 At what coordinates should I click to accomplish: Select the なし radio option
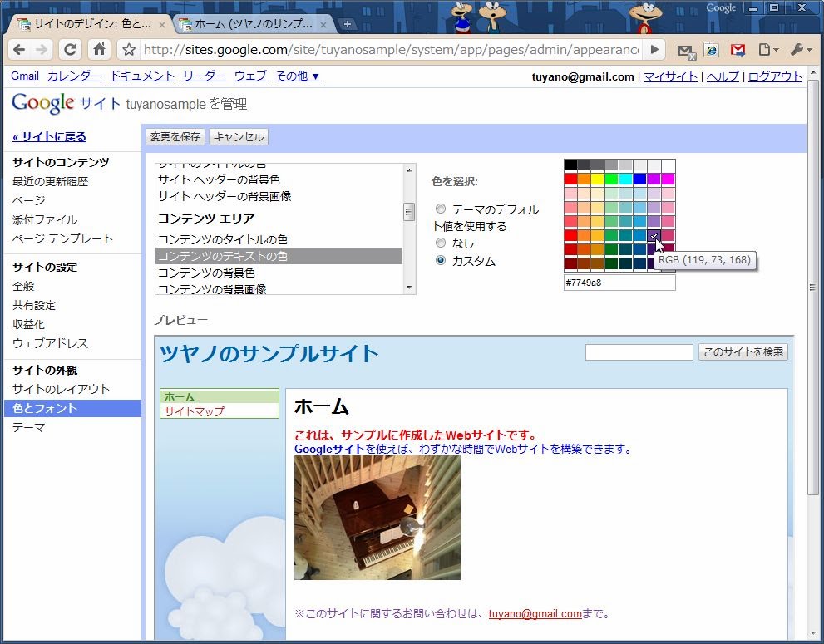click(441, 243)
